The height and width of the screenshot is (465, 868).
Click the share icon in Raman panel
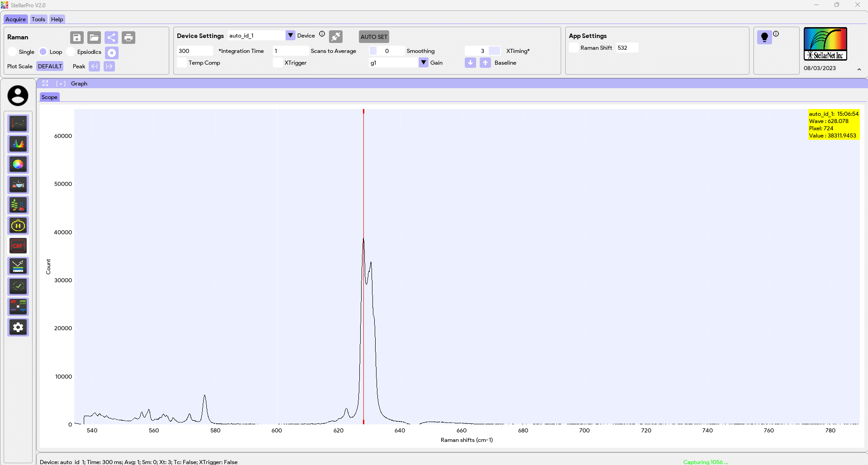111,38
